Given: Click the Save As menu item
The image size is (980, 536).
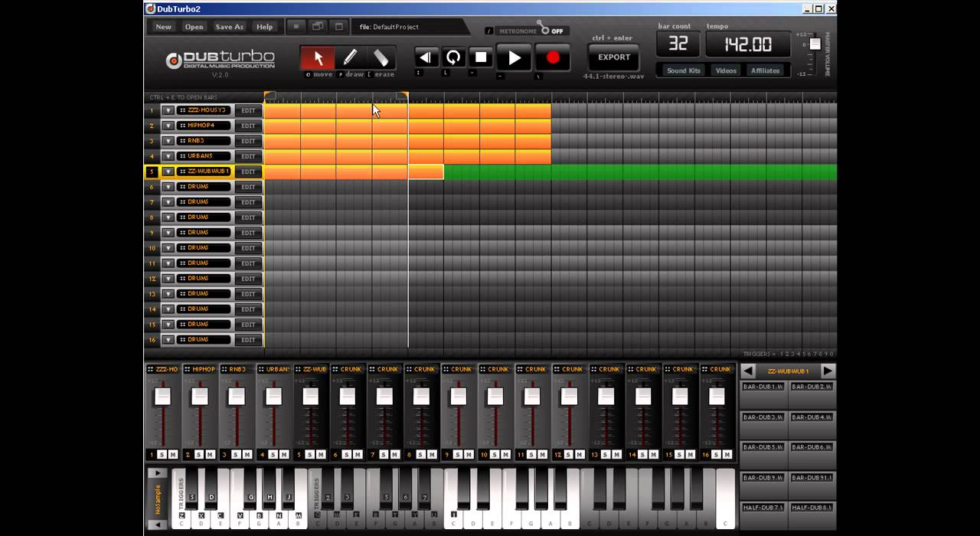Looking at the screenshot, I should click(x=229, y=27).
